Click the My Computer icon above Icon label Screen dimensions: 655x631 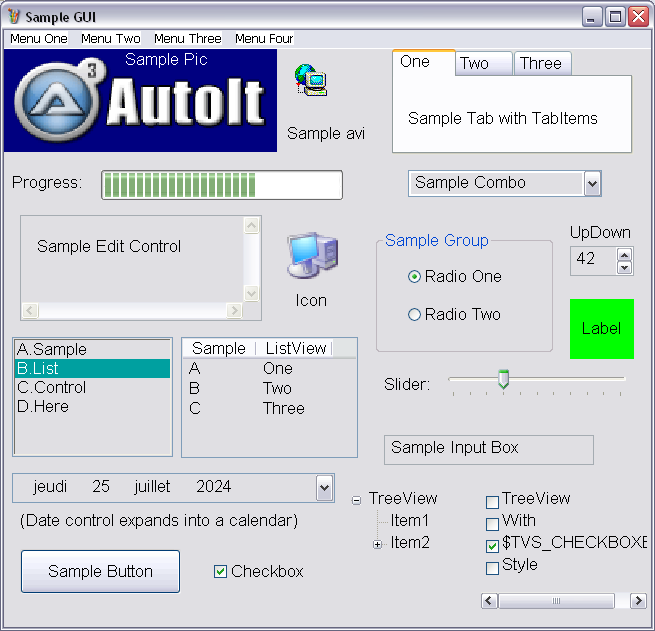click(312, 255)
